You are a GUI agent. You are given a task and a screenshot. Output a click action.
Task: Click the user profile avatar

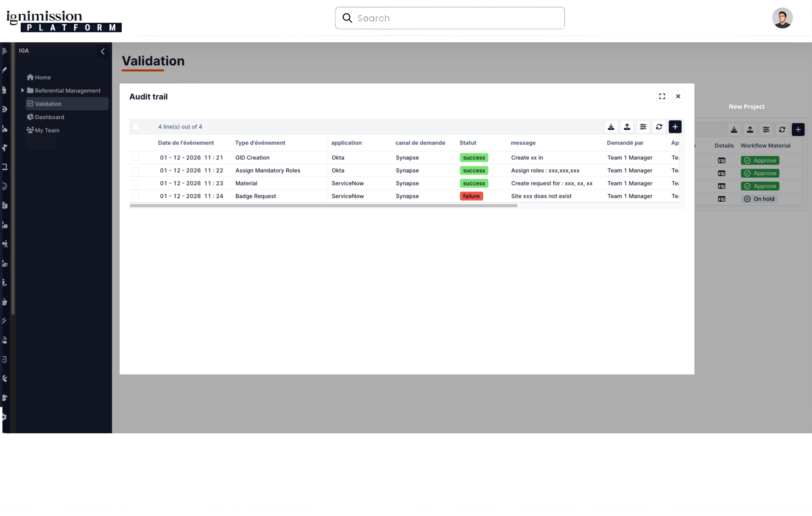click(x=782, y=18)
